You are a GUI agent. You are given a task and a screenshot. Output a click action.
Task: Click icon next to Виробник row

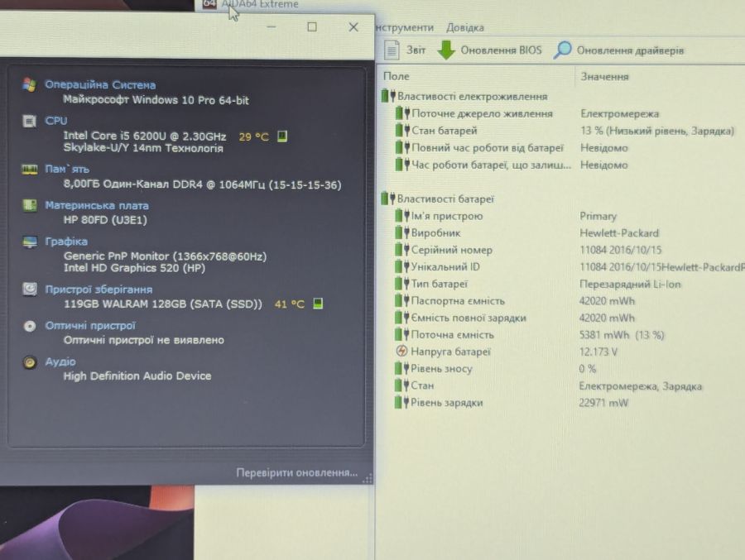coord(402,232)
